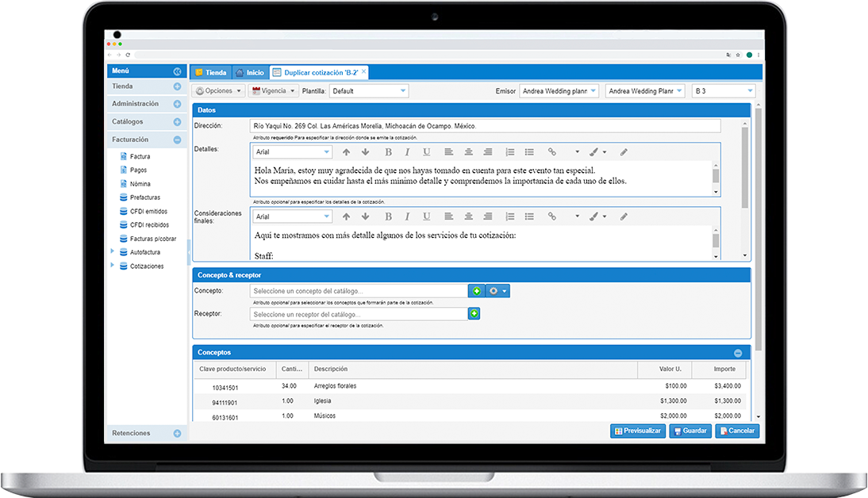Toggle italic in the Detalles editor toolbar
868x498 pixels.
coord(407,151)
